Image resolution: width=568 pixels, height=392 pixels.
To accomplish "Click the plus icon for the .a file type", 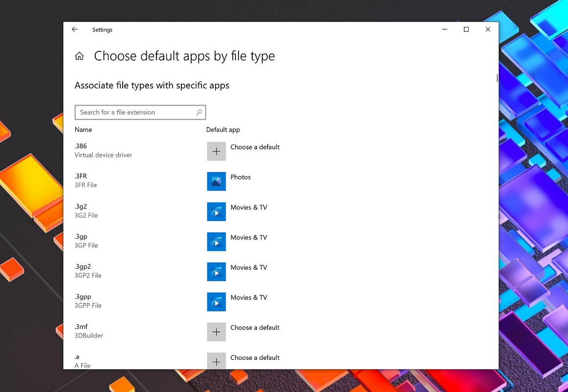I will pyautogui.click(x=216, y=361).
